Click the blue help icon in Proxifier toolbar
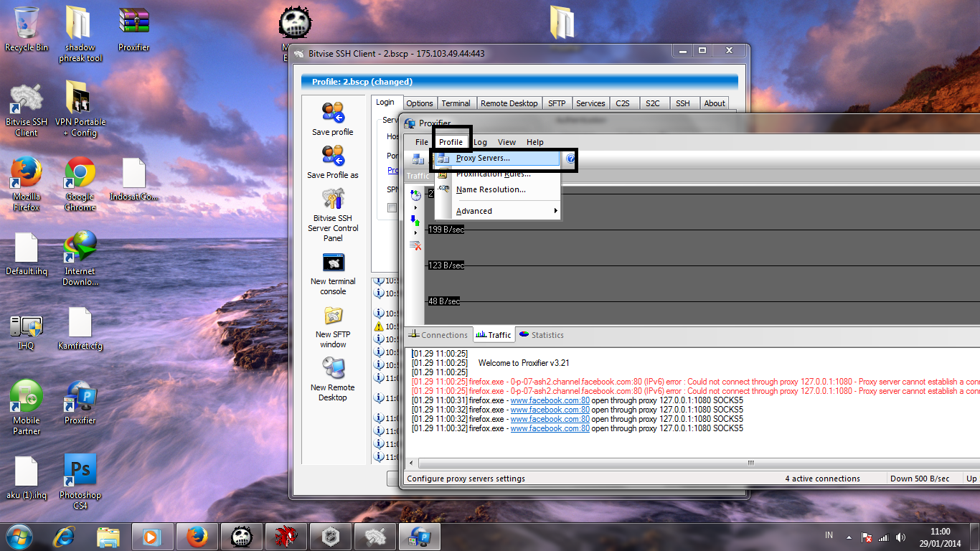The height and width of the screenshot is (551, 980). pos(570,159)
